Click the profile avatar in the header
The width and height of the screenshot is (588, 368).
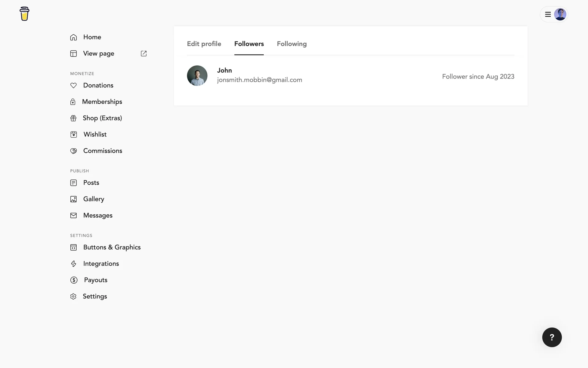pos(560,14)
